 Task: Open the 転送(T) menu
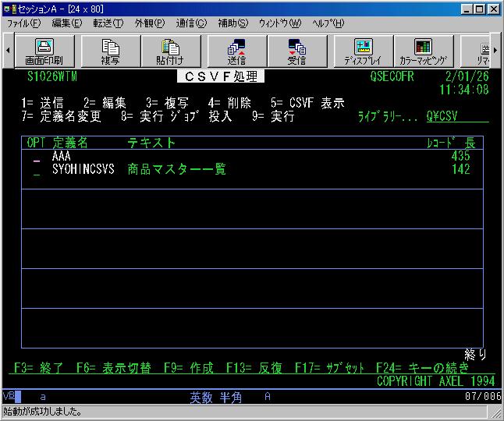108,23
